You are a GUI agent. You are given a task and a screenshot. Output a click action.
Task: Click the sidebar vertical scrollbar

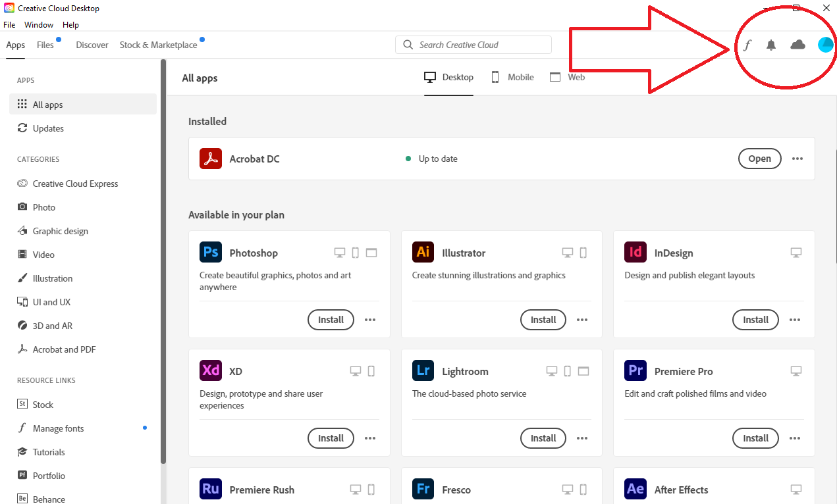(x=163, y=263)
